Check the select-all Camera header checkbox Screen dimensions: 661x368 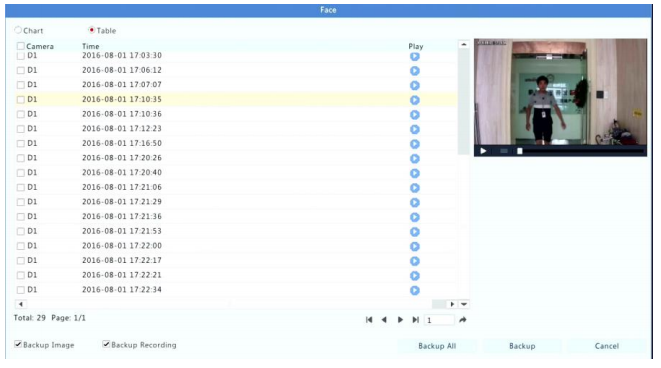20,46
